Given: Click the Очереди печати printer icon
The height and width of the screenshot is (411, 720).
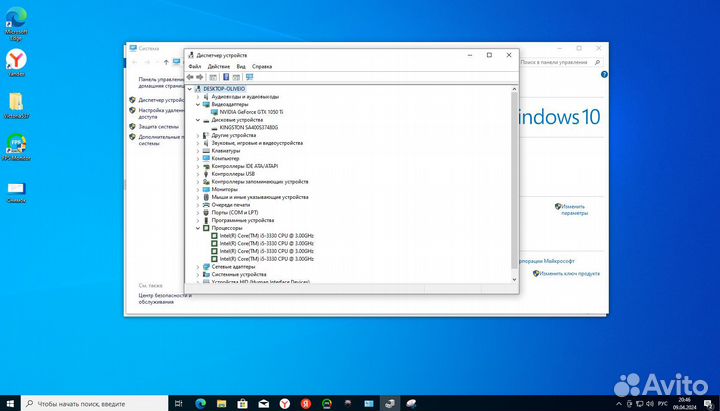Looking at the screenshot, I should tap(206, 205).
